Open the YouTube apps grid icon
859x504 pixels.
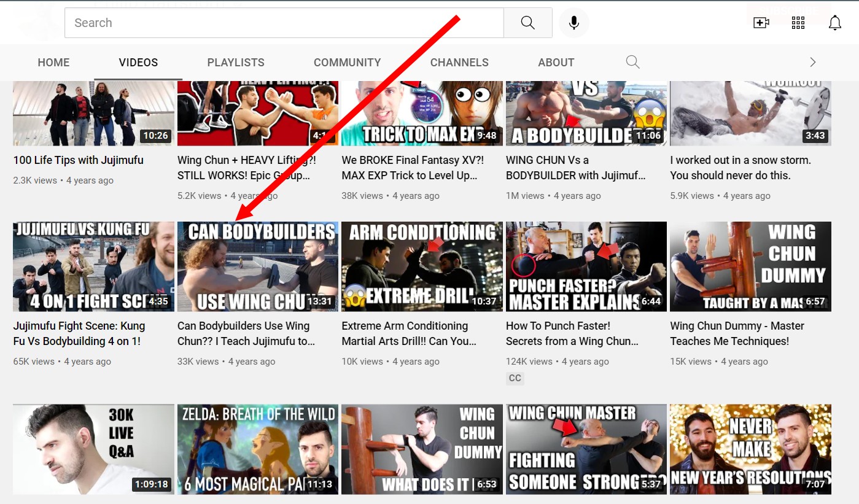click(798, 23)
